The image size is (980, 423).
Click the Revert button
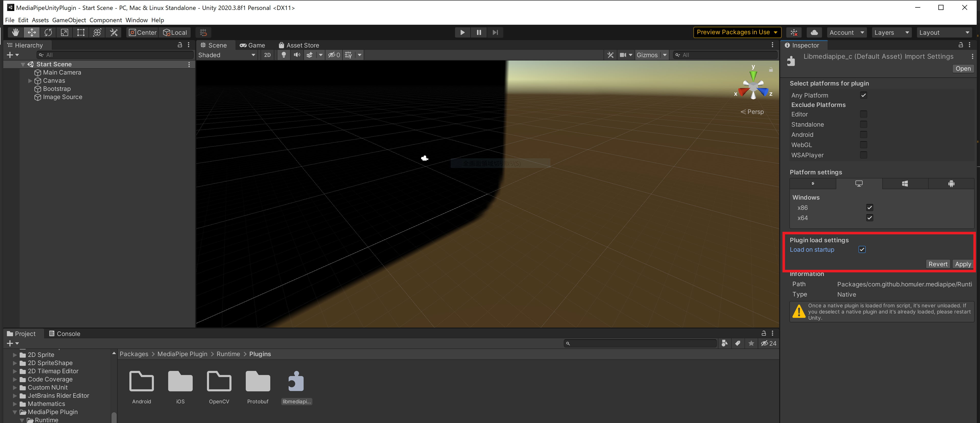tap(938, 264)
